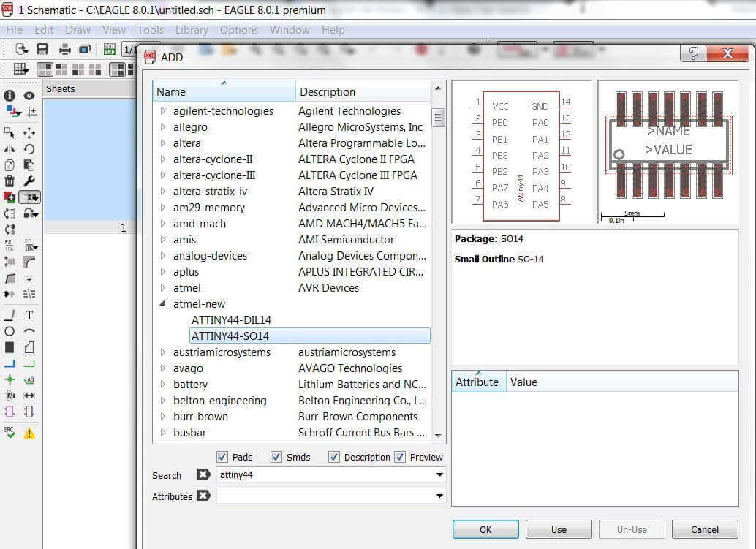Expand the busbar library

tap(162, 432)
